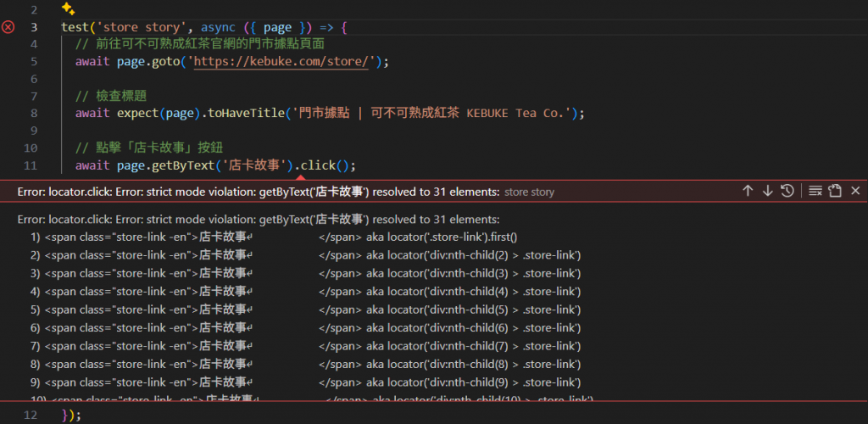Click the toHaveTitle method in line 8
Viewport: 868px width, 424px height.
[x=247, y=114]
